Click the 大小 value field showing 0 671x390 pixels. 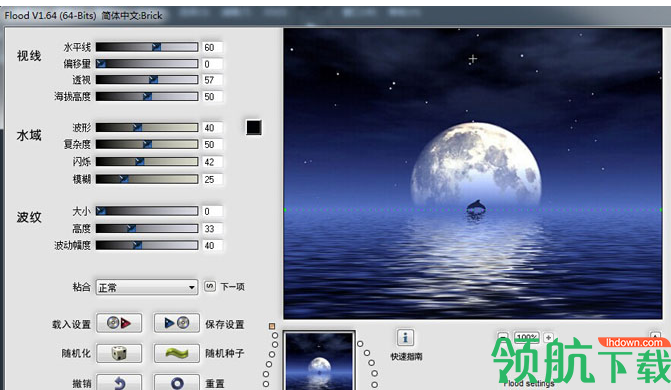(x=212, y=211)
